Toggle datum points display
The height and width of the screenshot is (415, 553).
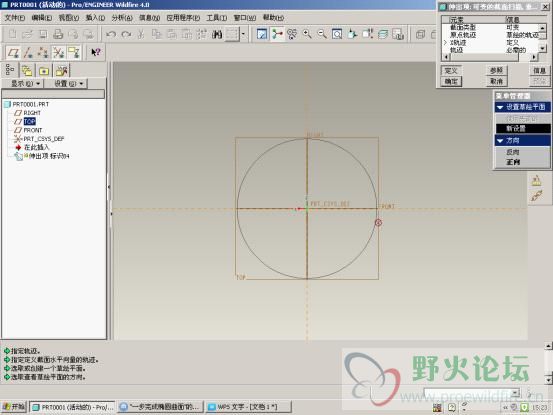click(43, 53)
